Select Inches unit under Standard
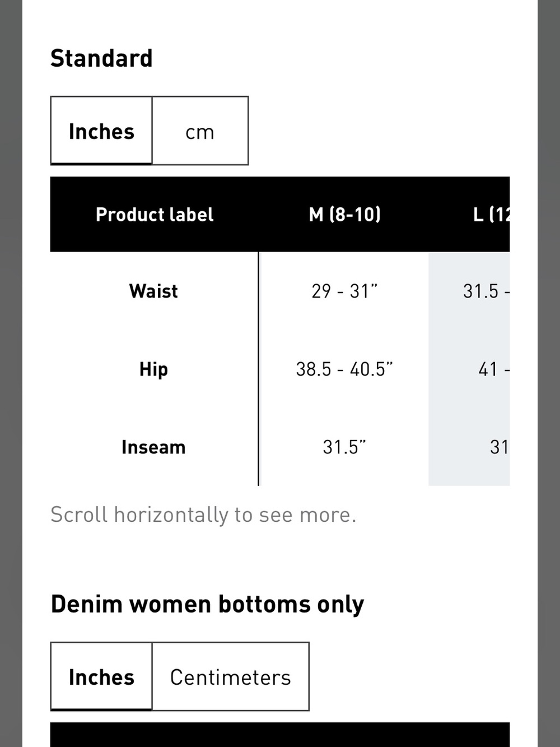This screenshot has width=560, height=747. tap(101, 131)
